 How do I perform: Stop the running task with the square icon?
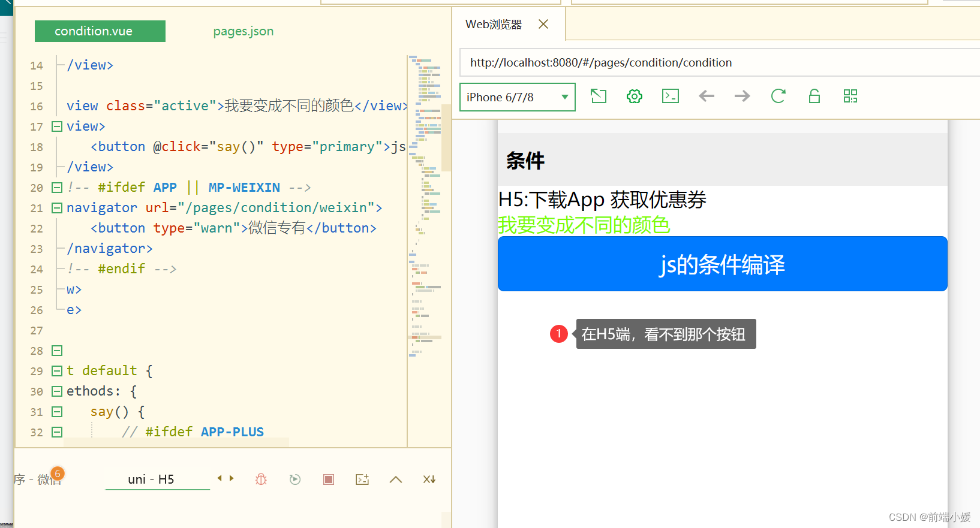329,479
